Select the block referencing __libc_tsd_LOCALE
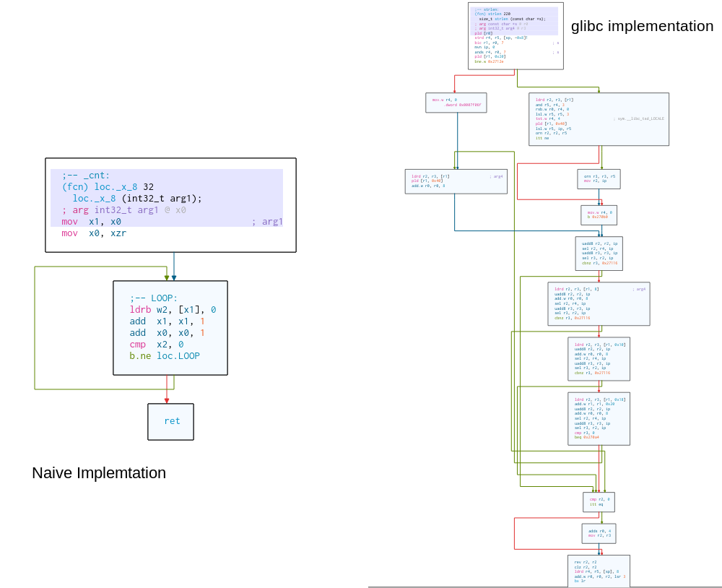Image resolution: width=722 pixels, height=588 pixels. point(599,119)
